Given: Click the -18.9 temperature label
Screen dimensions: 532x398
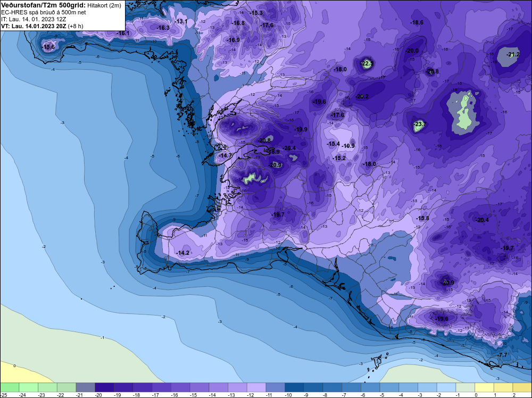Looking at the screenshot, I should (x=273, y=152).
